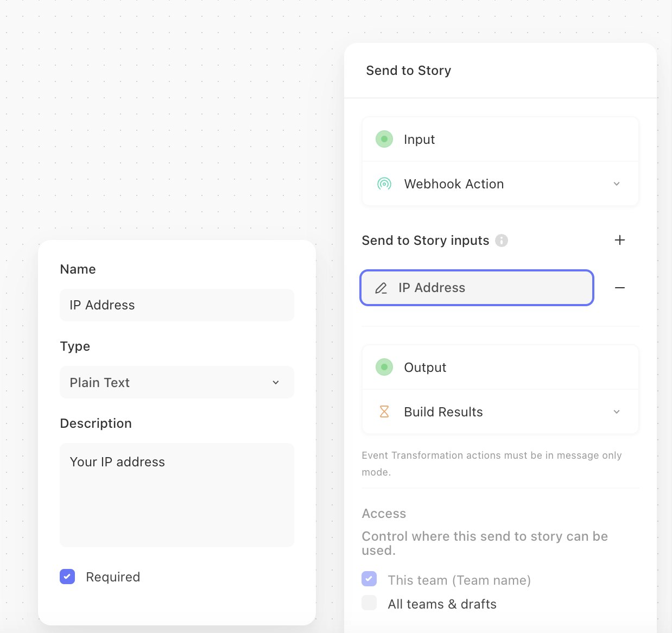Image resolution: width=672 pixels, height=633 pixels.
Task: Click the Send to Story panel title
Action: pos(409,71)
